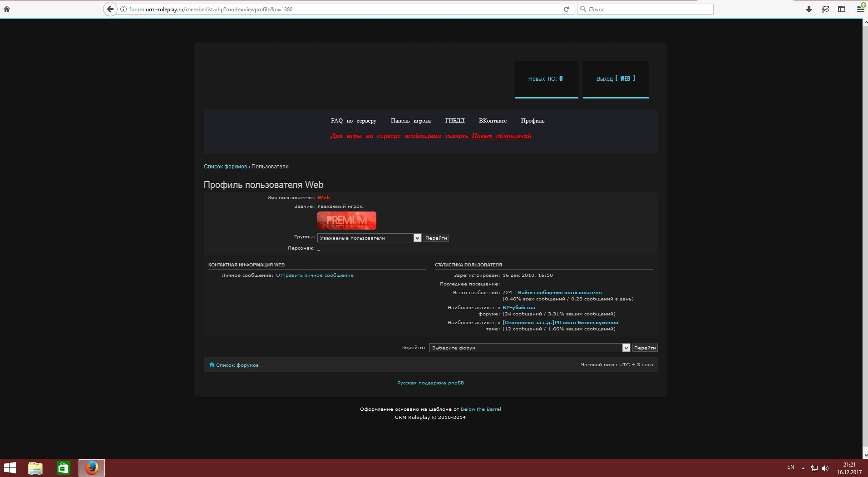The width and height of the screenshot is (868, 477).
Task: Open the РП килл Бизнесвуменов topic link
Action: (x=560, y=322)
